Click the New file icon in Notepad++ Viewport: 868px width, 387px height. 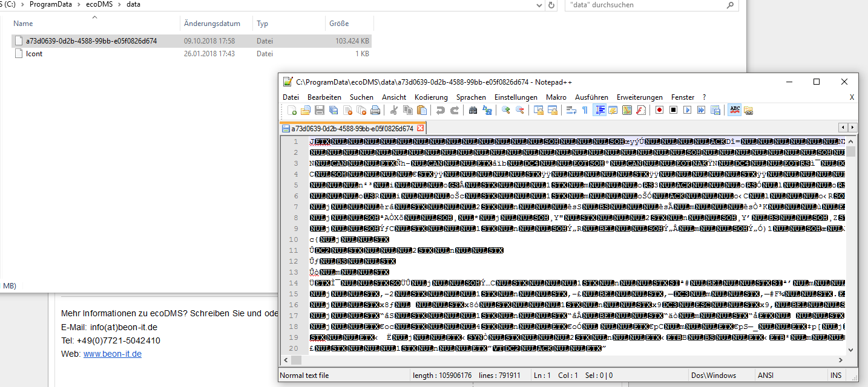pyautogui.click(x=292, y=110)
